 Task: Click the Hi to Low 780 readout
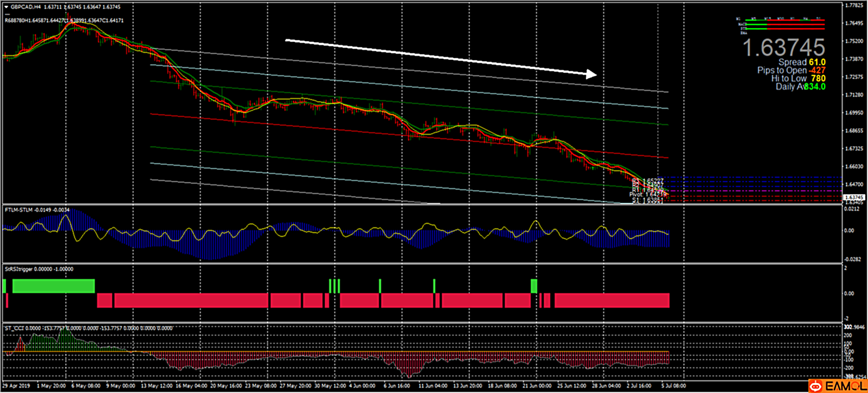point(798,79)
